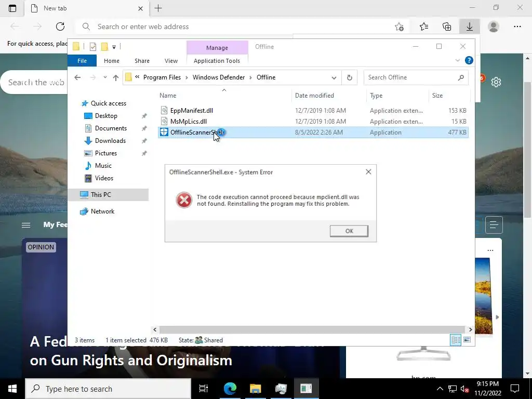Screen dimensions: 532x399
Task: Open Edge Settings and more menu
Action: (x=517, y=26)
